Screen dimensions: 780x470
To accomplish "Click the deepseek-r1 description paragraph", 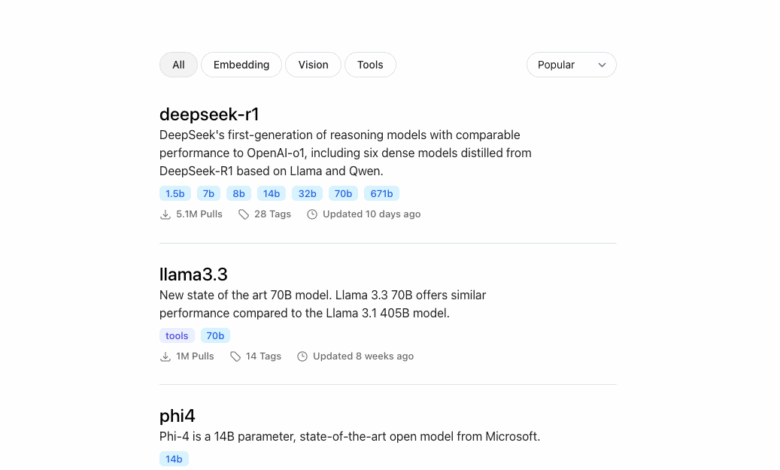I will click(345, 153).
